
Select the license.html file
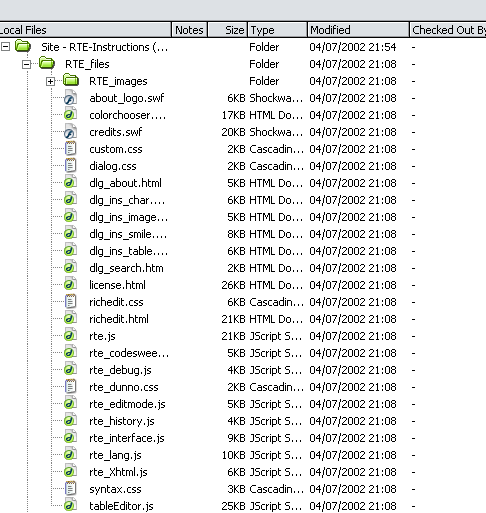coord(117,285)
